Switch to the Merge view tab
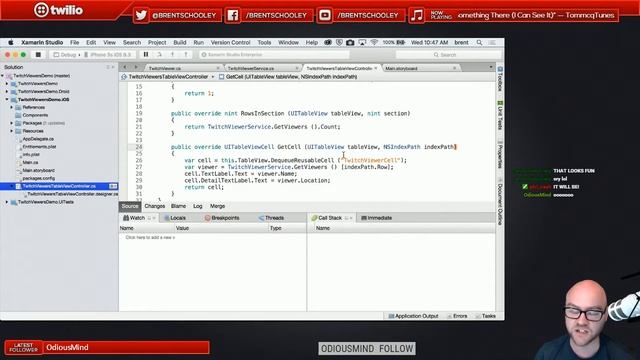This screenshot has width=640, height=360. click(217, 206)
